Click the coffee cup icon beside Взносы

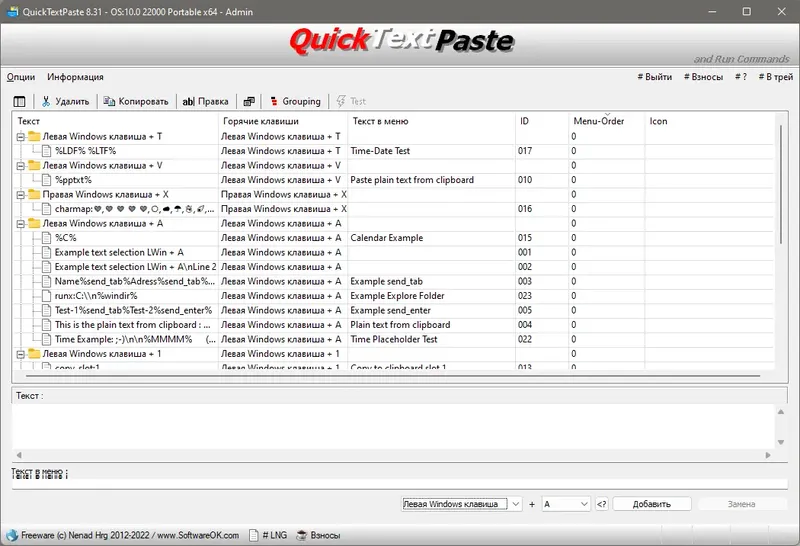302,535
